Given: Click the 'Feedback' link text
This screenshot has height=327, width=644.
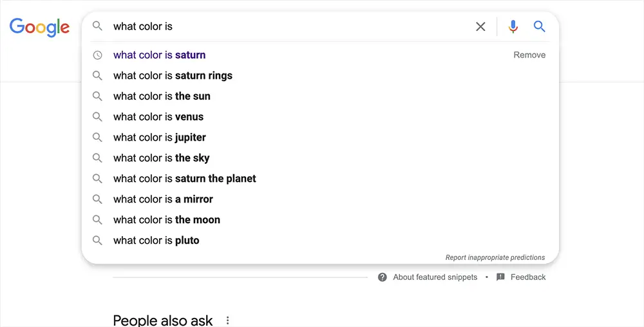Looking at the screenshot, I should coord(528,277).
